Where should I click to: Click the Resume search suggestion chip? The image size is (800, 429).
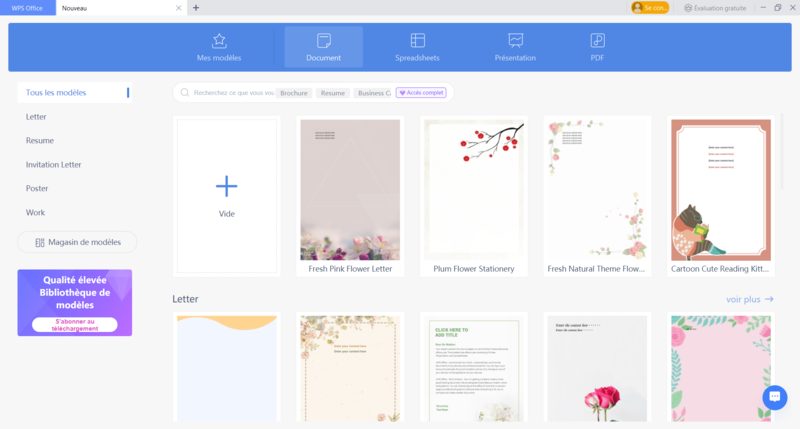(x=333, y=93)
